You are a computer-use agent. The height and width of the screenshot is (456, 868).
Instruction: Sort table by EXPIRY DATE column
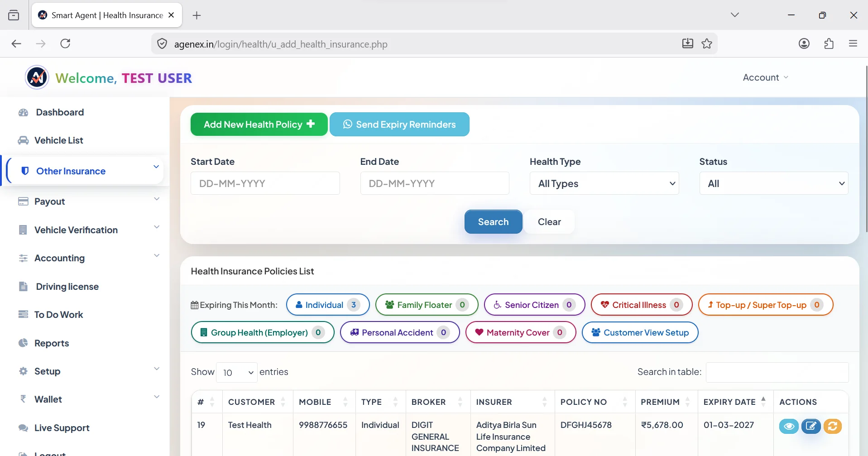pos(735,402)
